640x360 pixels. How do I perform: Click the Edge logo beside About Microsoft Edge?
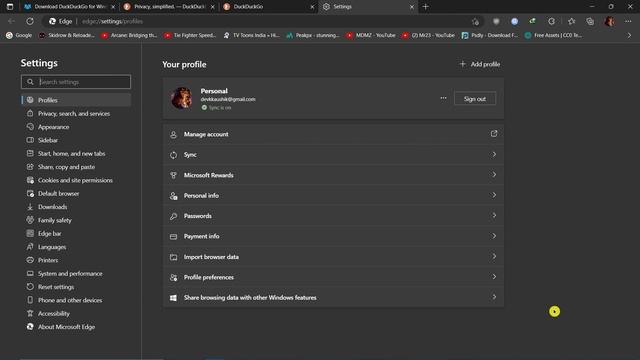30,327
